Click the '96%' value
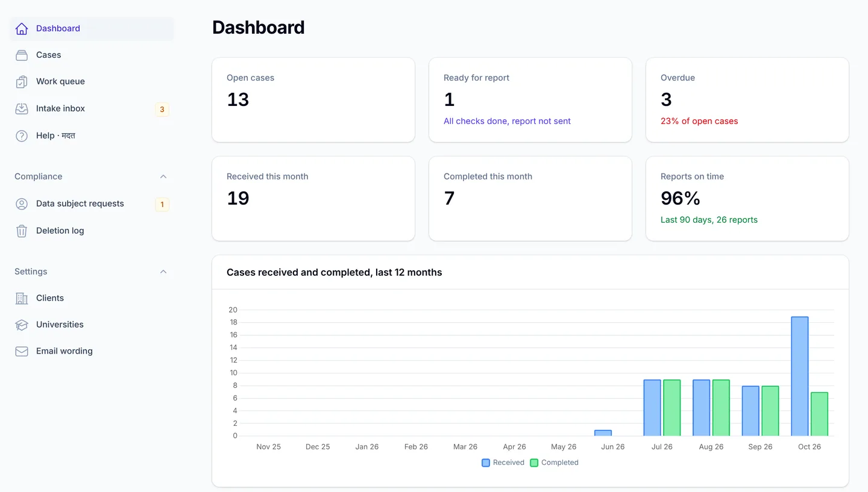The image size is (868, 492). pos(681,198)
